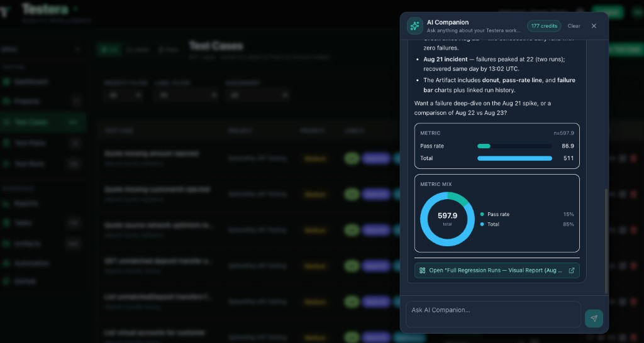644x343 pixels.
Task: Click the Automation icon in the sidebar
Action: pos(6,263)
